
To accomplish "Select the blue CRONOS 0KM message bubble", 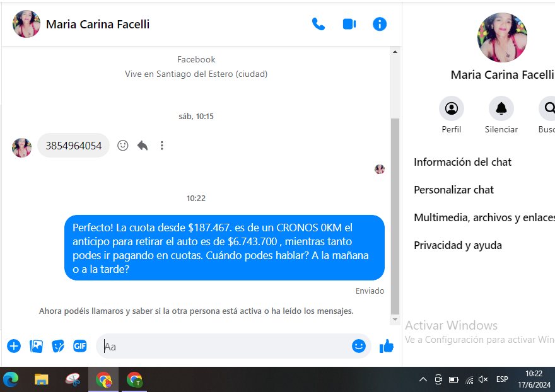I will tap(225, 248).
